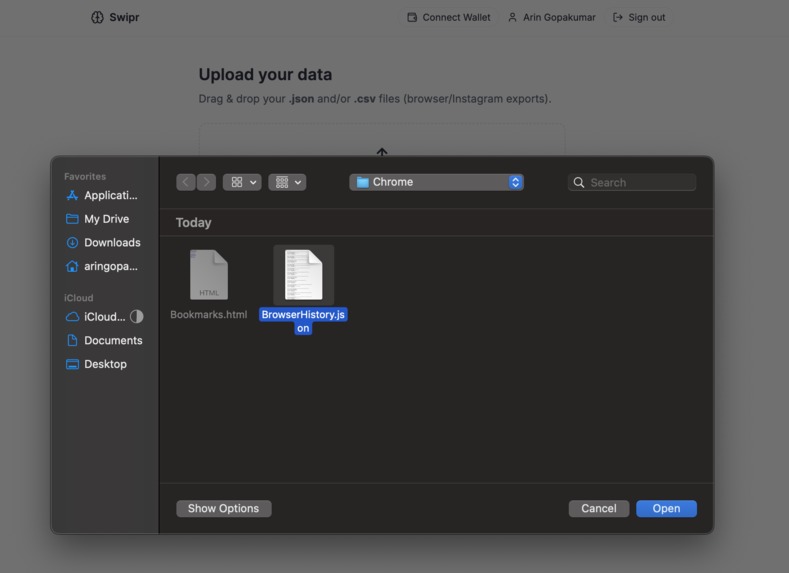The height and width of the screenshot is (573, 789).
Task: Open the selected file with Open button
Action: pyautogui.click(x=667, y=509)
